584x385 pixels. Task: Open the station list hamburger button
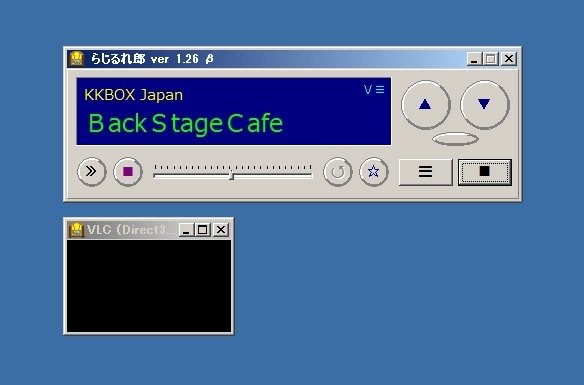pyautogui.click(x=425, y=172)
